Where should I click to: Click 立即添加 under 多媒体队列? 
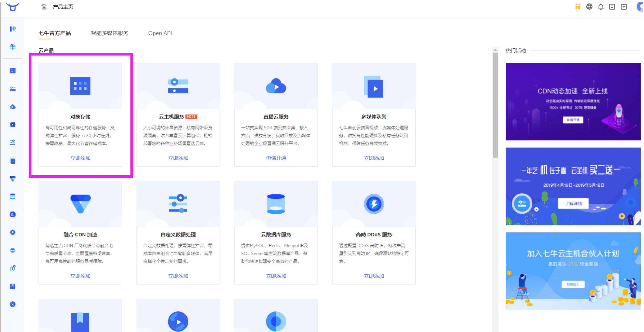(374, 158)
